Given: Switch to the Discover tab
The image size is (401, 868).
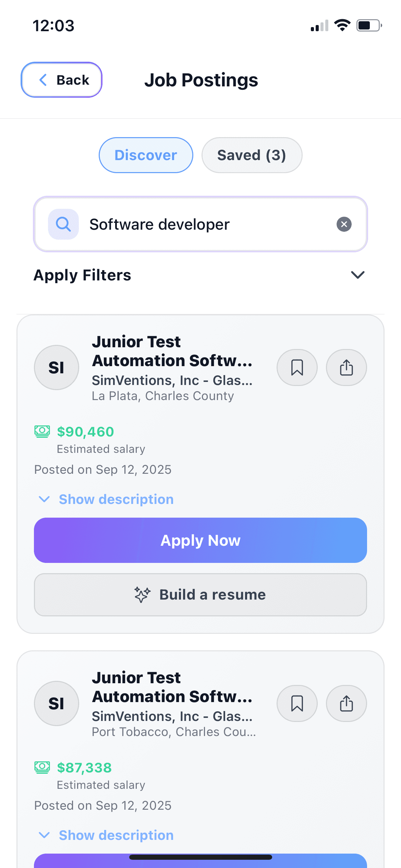Looking at the screenshot, I should [146, 155].
